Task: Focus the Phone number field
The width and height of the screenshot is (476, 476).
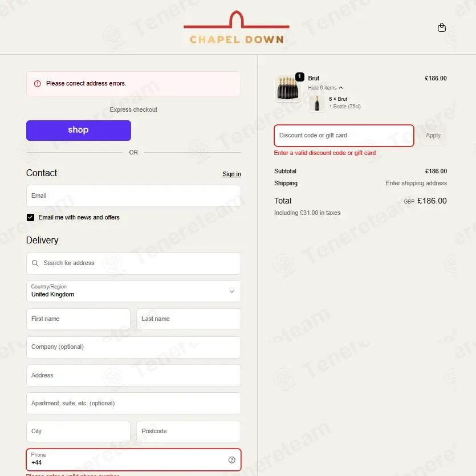Action: [x=133, y=459]
